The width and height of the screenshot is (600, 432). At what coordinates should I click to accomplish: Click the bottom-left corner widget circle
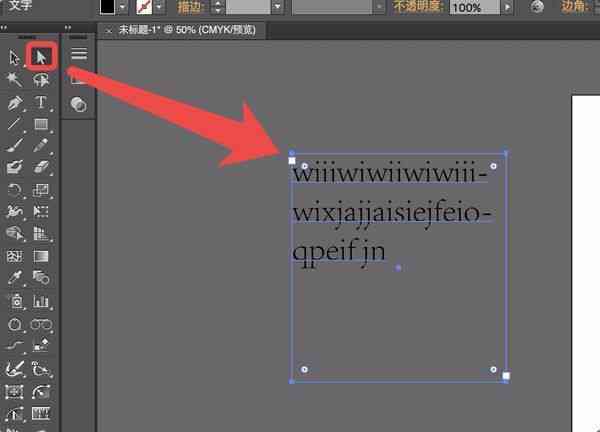(x=304, y=370)
